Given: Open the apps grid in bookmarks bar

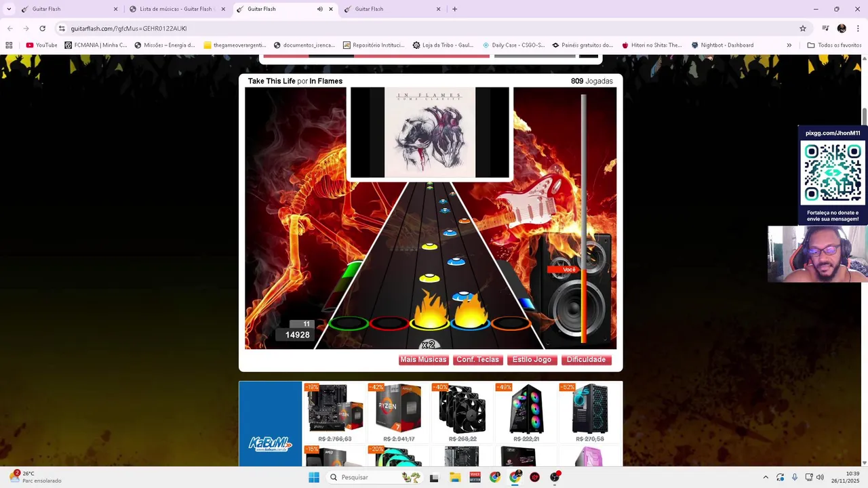Looking at the screenshot, I should pyautogui.click(x=9, y=45).
